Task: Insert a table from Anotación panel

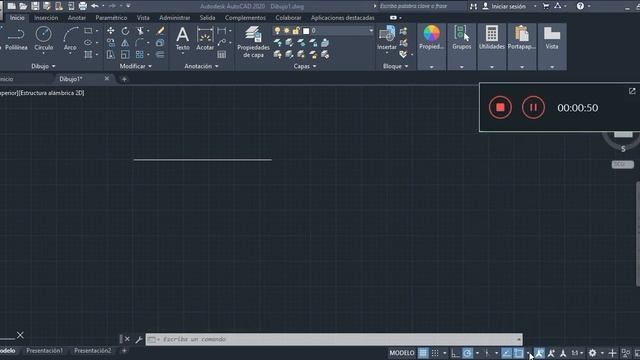Action: click(x=222, y=54)
